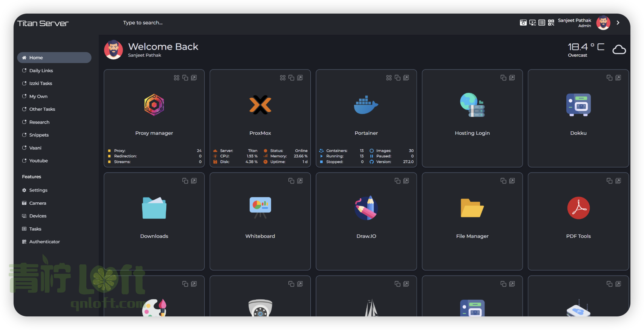Click the Portainer whale logo
Screen dimensions: 644x330
point(366,105)
